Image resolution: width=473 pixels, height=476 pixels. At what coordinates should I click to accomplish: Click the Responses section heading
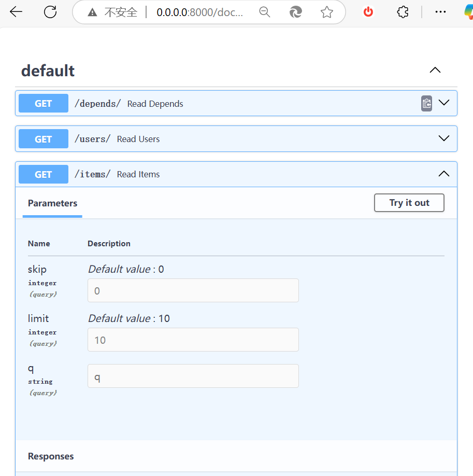51,456
